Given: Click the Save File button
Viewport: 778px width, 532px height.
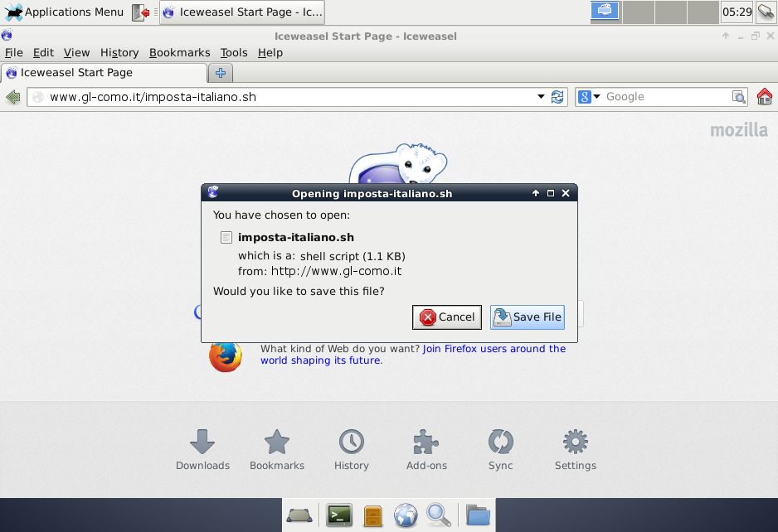Looking at the screenshot, I should (x=528, y=317).
